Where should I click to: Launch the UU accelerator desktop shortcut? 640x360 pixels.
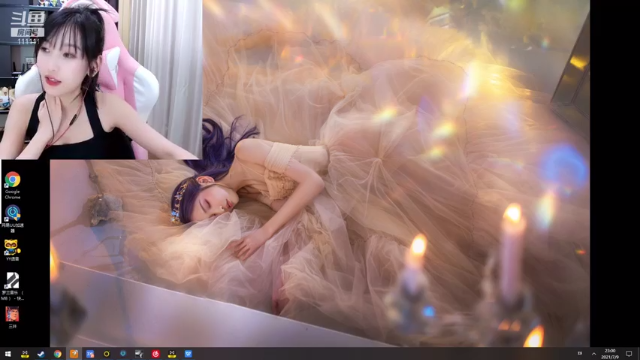13,219
